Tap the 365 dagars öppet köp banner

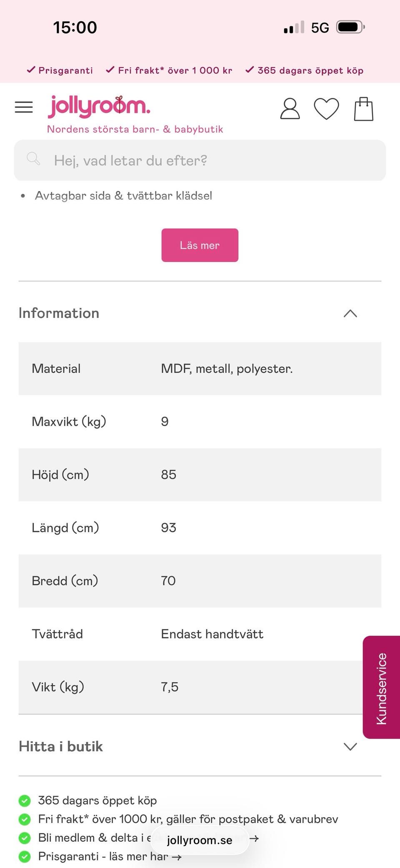point(305,70)
